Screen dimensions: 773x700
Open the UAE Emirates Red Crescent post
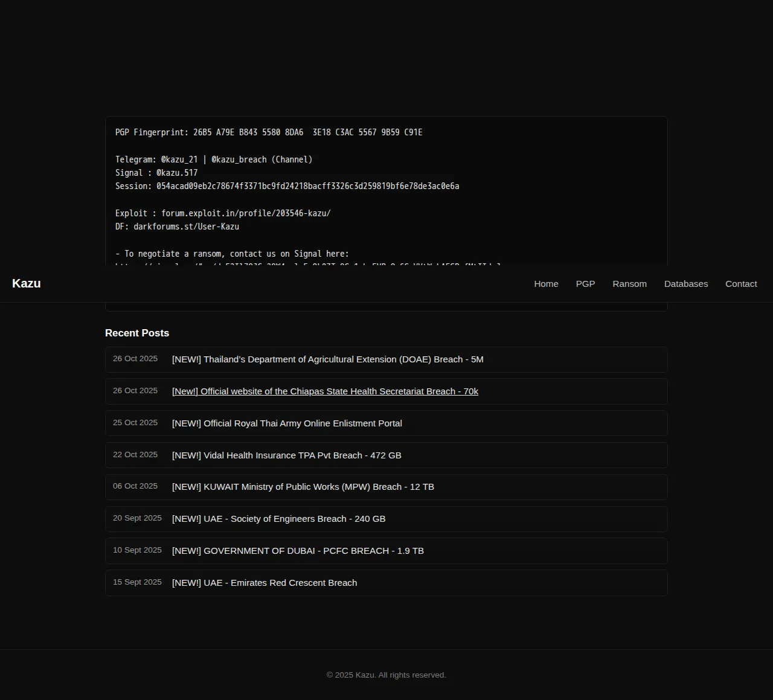(x=265, y=583)
